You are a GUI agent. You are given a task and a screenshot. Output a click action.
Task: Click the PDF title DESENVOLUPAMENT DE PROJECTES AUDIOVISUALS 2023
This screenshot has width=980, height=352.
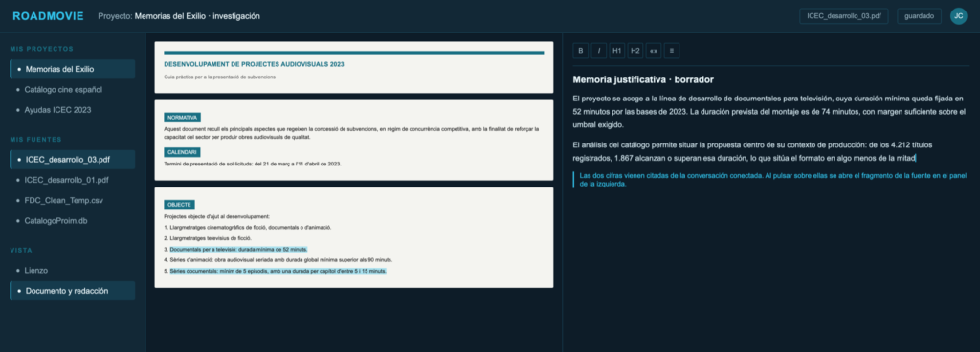pyautogui.click(x=254, y=64)
